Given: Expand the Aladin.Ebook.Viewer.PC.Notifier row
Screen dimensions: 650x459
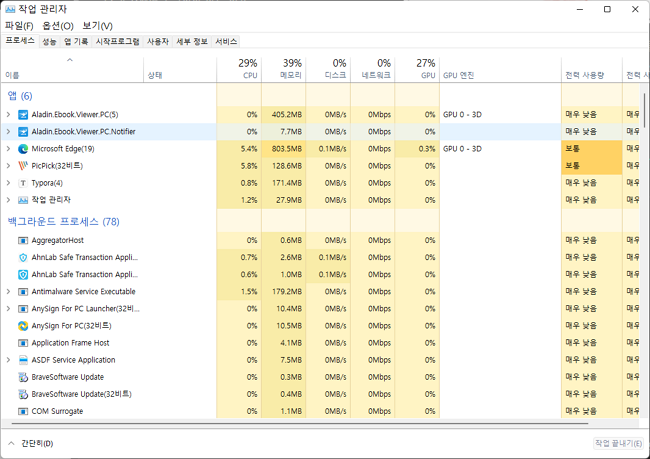Looking at the screenshot, I should coord(8,131).
